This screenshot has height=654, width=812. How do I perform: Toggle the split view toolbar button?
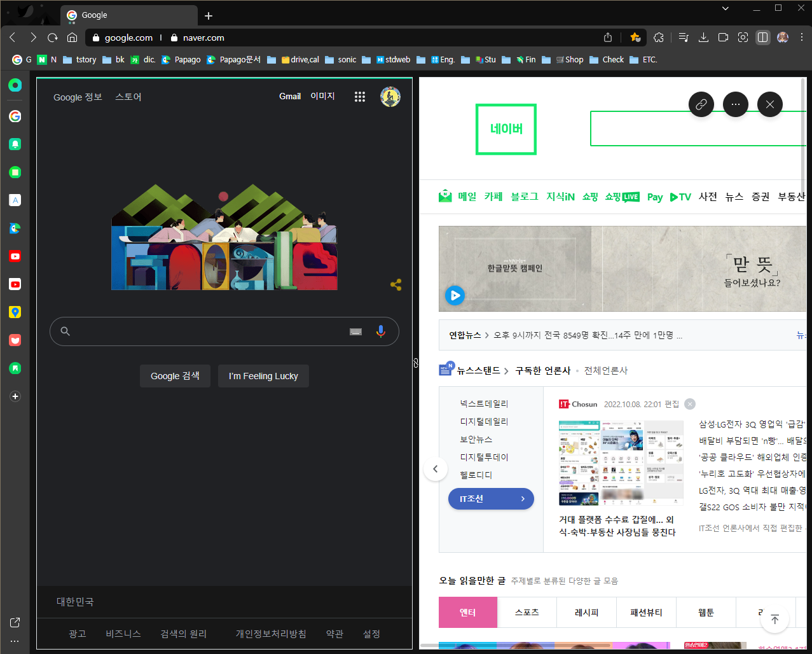tap(762, 38)
